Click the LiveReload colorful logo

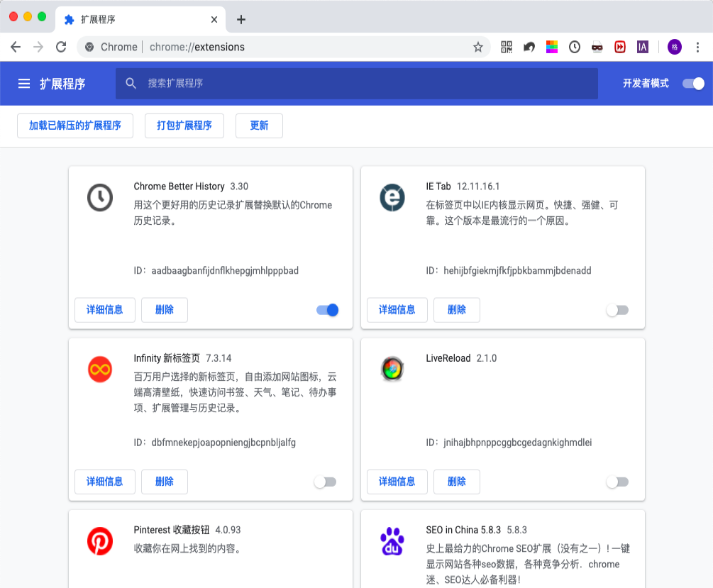[392, 369]
